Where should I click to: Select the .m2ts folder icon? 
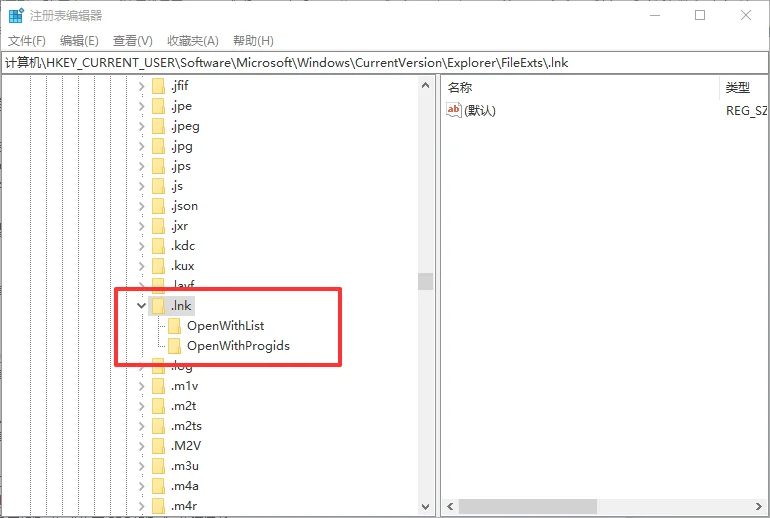158,426
